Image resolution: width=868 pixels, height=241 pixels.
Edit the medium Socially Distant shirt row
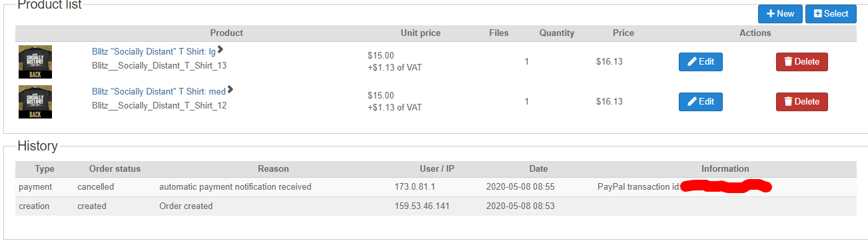701,102
